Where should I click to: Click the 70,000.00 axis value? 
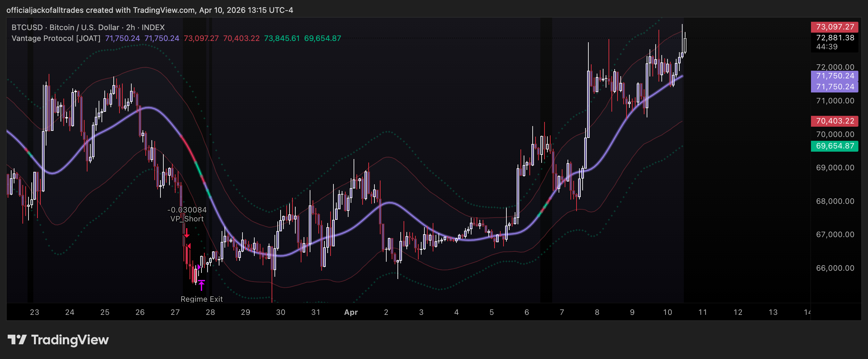835,134
